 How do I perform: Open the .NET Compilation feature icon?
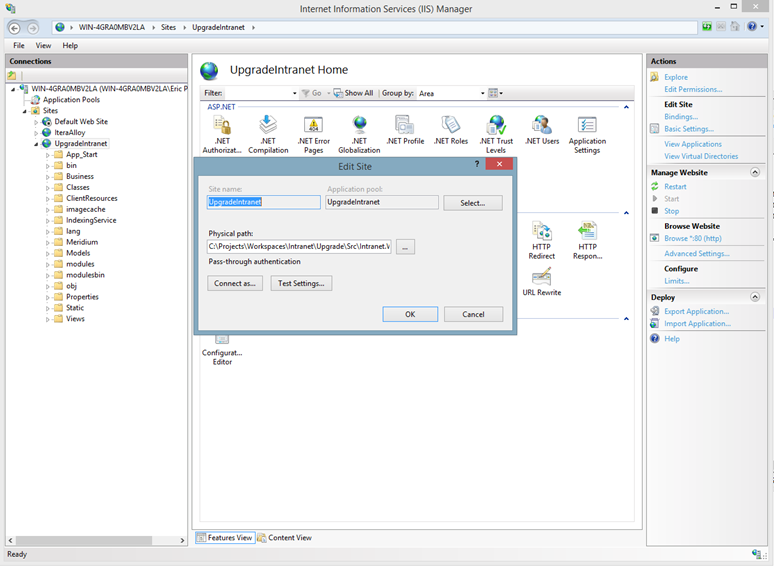click(268, 126)
